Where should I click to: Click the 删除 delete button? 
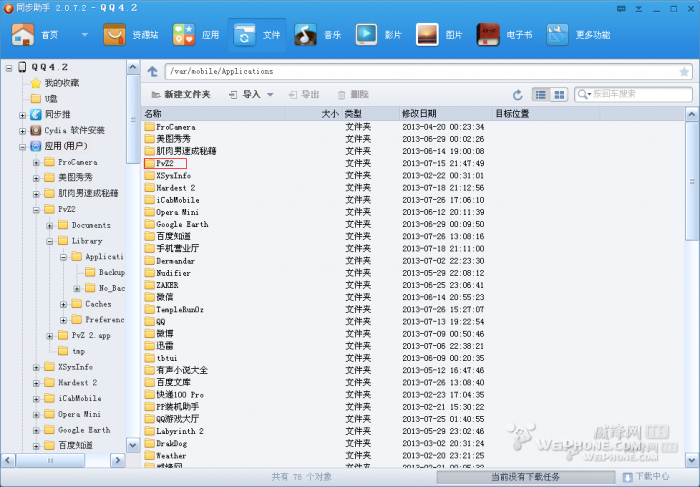pos(353,95)
